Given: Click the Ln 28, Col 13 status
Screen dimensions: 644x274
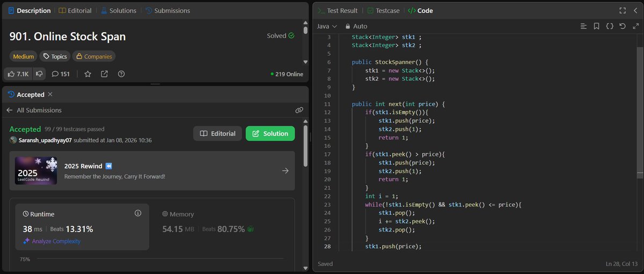Looking at the screenshot, I should pyautogui.click(x=621, y=264).
